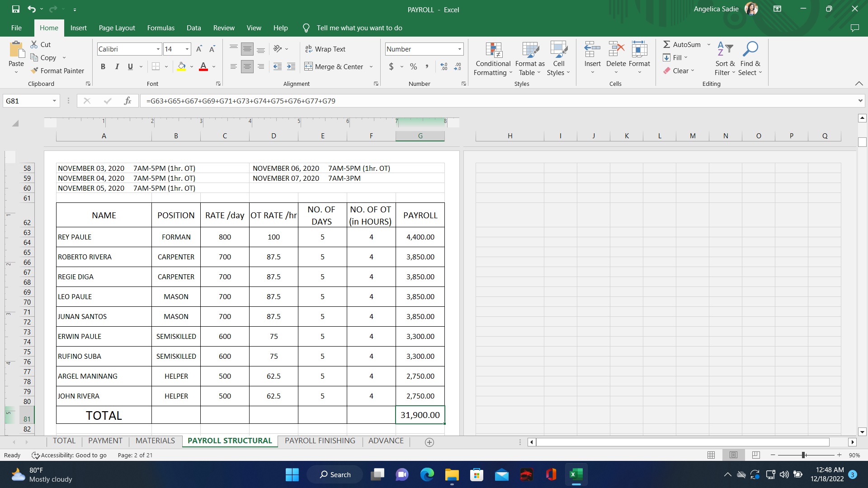
Task: Click the Orientation text angle icon
Action: coord(278,49)
